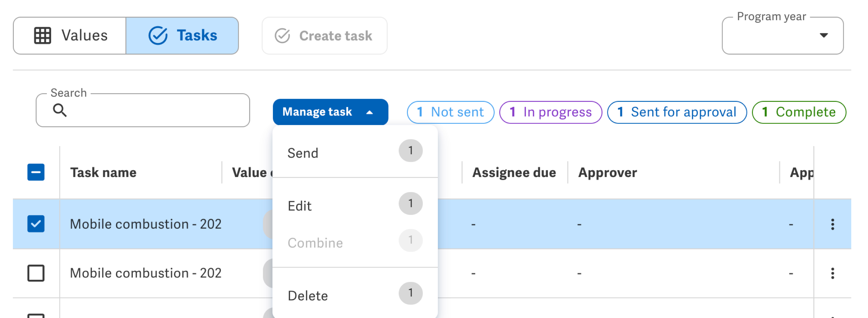This screenshot has height=318, width=868.
Task: Choose Edit from Manage task menu
Action: coord(355,206)
